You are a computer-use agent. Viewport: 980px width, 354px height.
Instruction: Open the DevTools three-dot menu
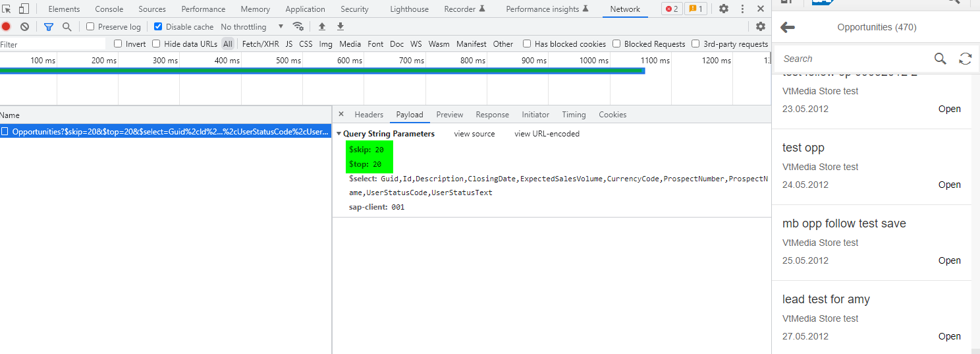(x=742, y=9)
